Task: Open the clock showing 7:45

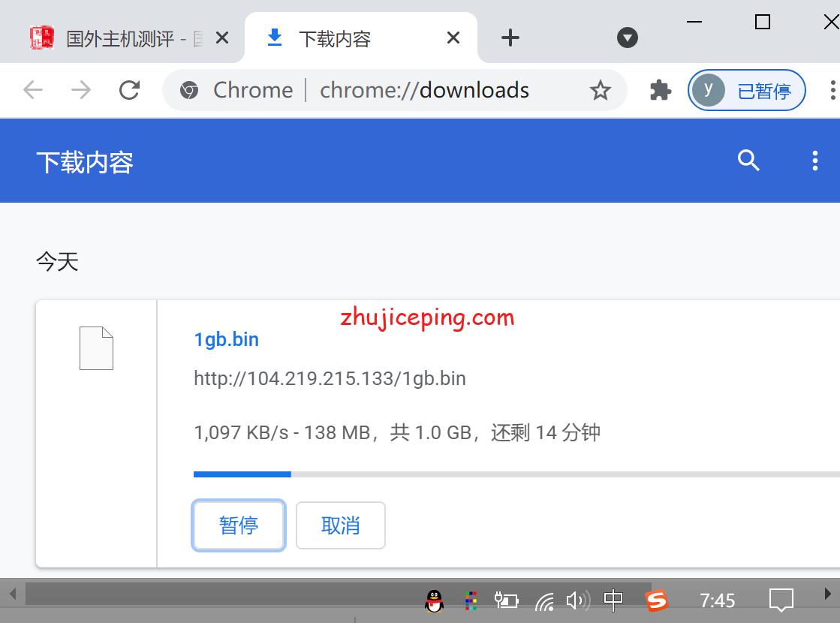Action: click(718, 600)
